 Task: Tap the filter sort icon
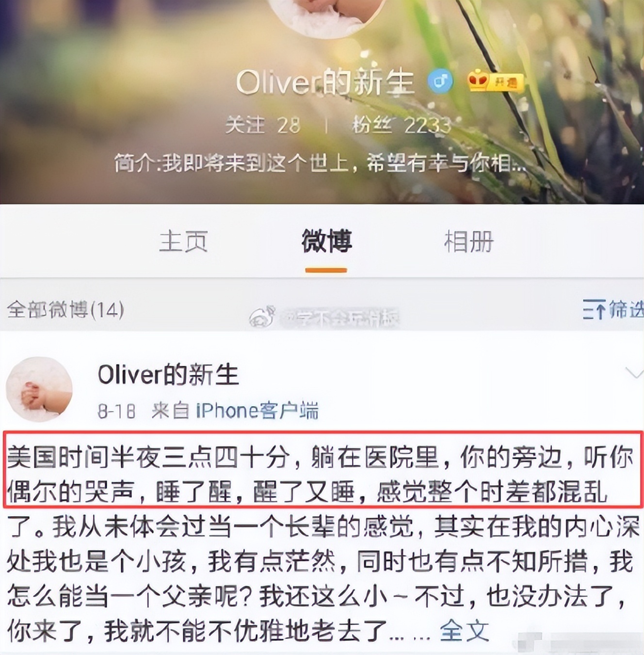[x=594, y=309]
